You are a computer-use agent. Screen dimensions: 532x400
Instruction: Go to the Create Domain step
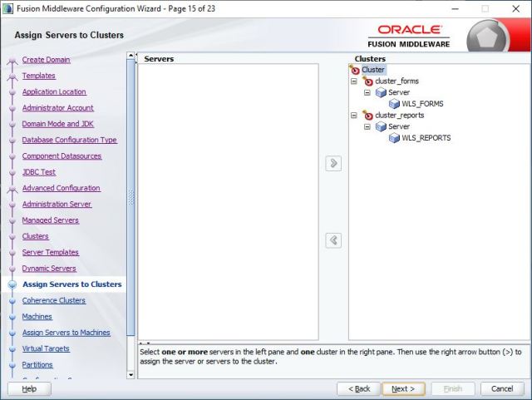47,60
